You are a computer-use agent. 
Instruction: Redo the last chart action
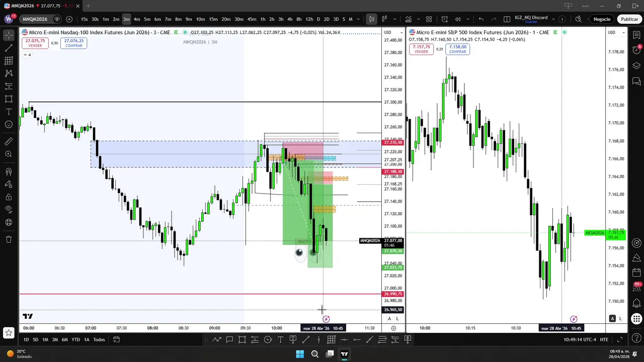tap(494, 19)
